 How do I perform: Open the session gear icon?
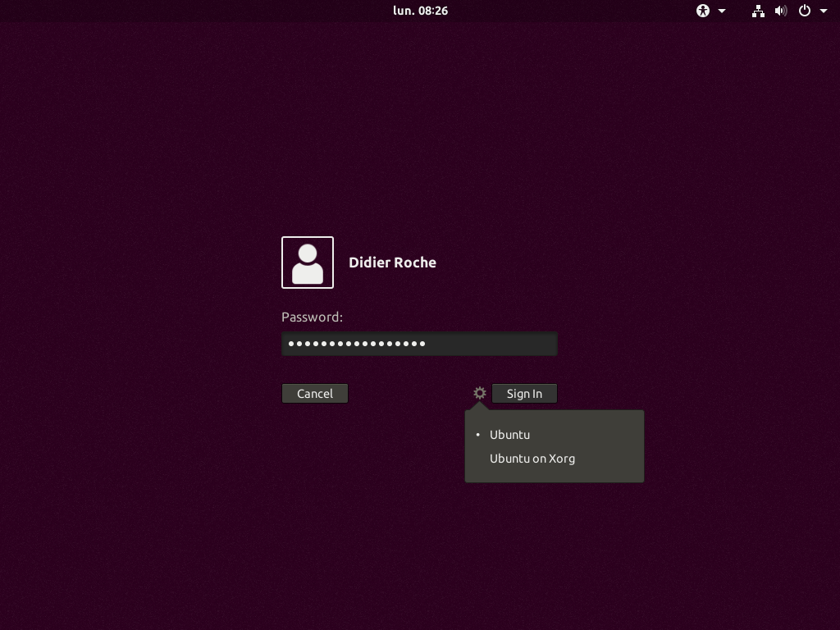pos(479,393)
